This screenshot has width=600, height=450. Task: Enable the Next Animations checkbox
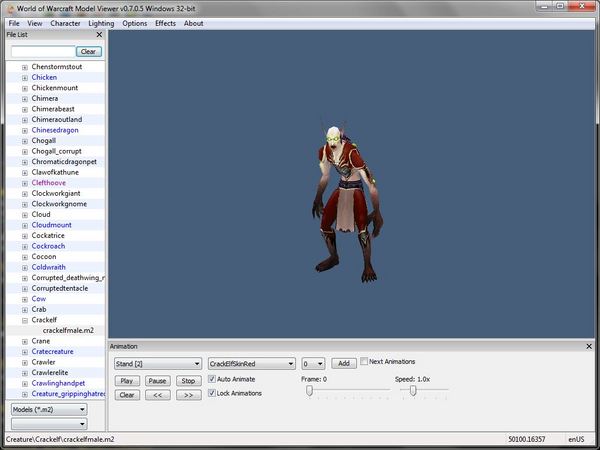pyautogui.click(x=364, y=362)
